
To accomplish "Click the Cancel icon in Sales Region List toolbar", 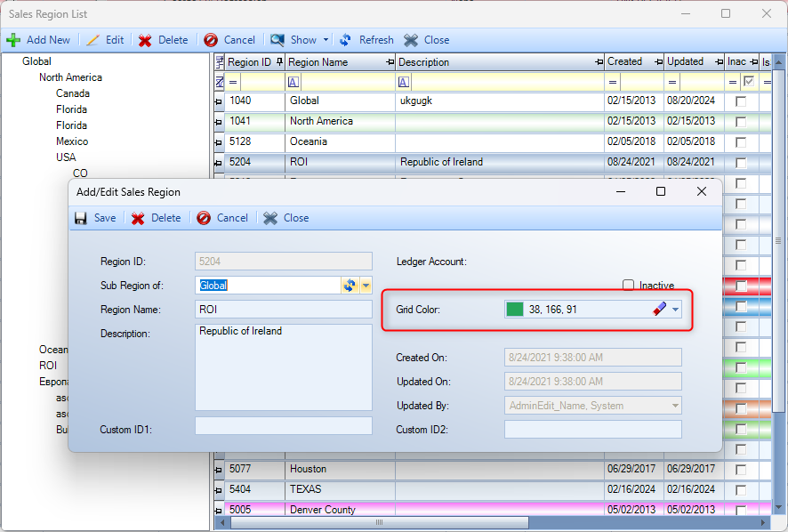I will point(211,40).
